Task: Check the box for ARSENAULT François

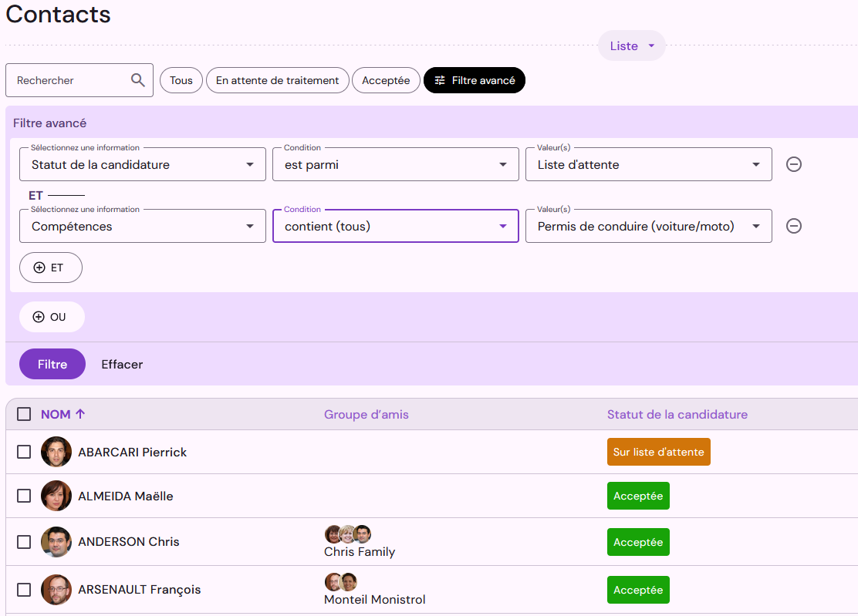Action: (x=24, y=589)
